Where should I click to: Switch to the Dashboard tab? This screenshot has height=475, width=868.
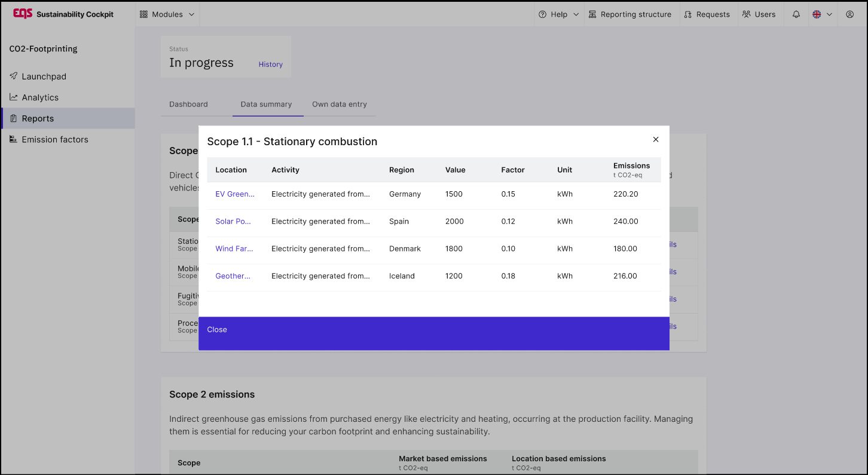(188, 104)
